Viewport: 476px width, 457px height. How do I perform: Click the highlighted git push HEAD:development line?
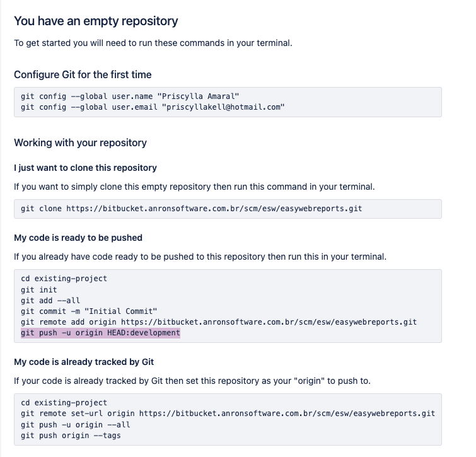tap(100, 333)
